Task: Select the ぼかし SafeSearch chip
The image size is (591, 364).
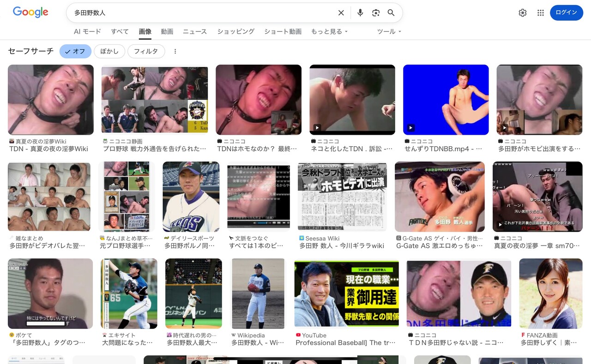Action: (109, 51)
